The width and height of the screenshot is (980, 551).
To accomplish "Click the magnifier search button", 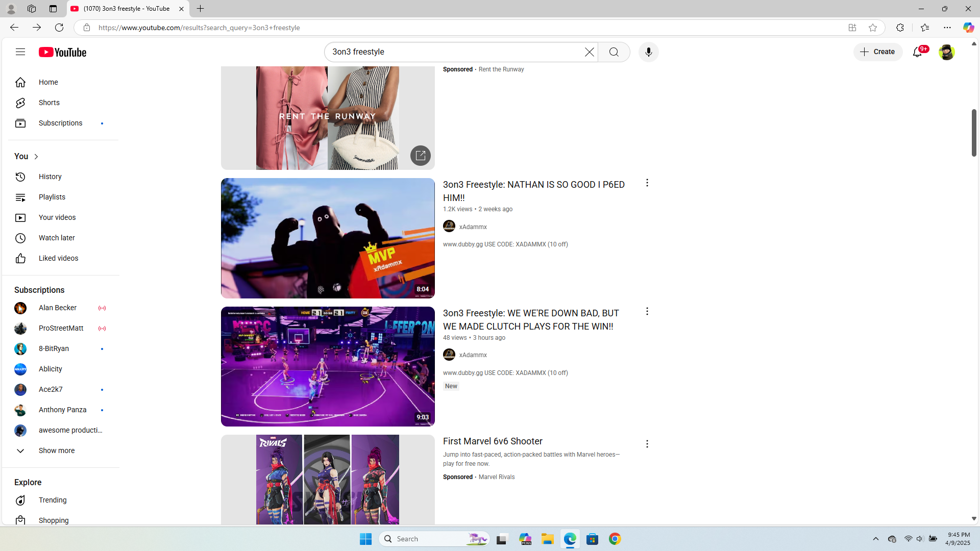I will click(614, 52).
